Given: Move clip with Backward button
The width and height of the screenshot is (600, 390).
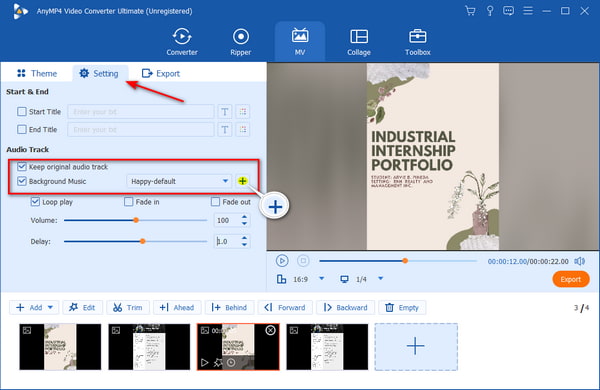Looking at the screenshot, I should [346, 307].
